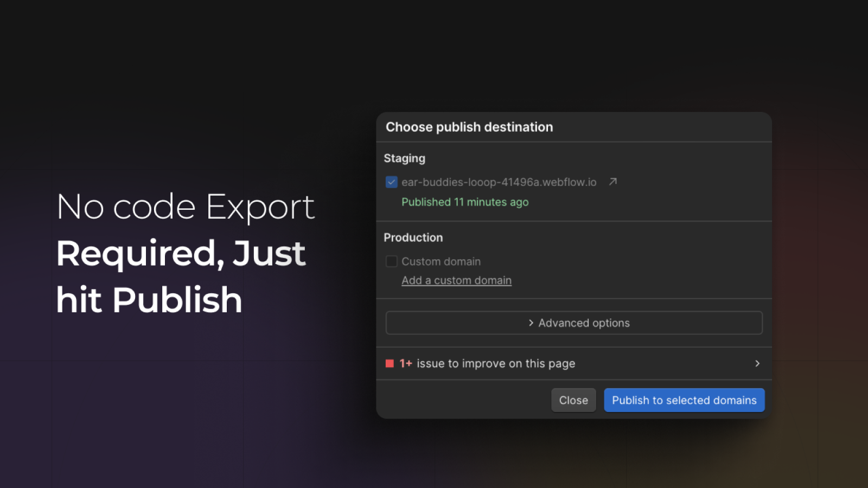This screenshot has width=868, height=488.
Task: Open staging site via external arrow icon
Action: [x=613, y=182]
